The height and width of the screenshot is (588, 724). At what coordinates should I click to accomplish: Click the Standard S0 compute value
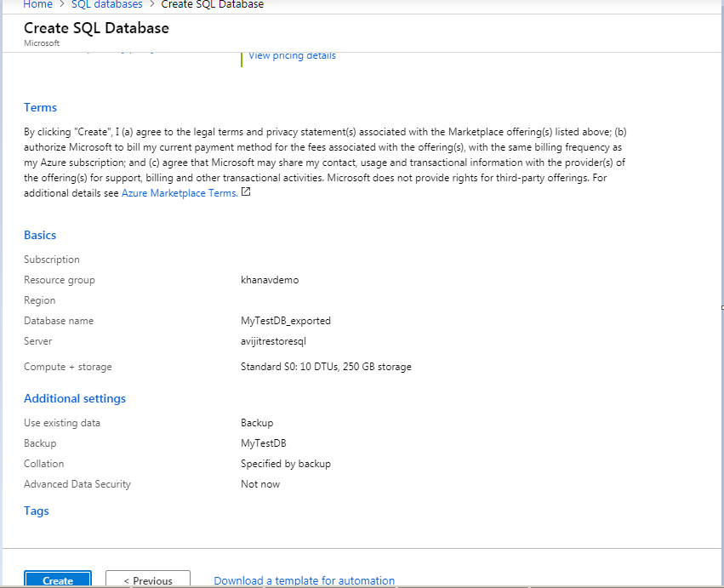[326, 368]
